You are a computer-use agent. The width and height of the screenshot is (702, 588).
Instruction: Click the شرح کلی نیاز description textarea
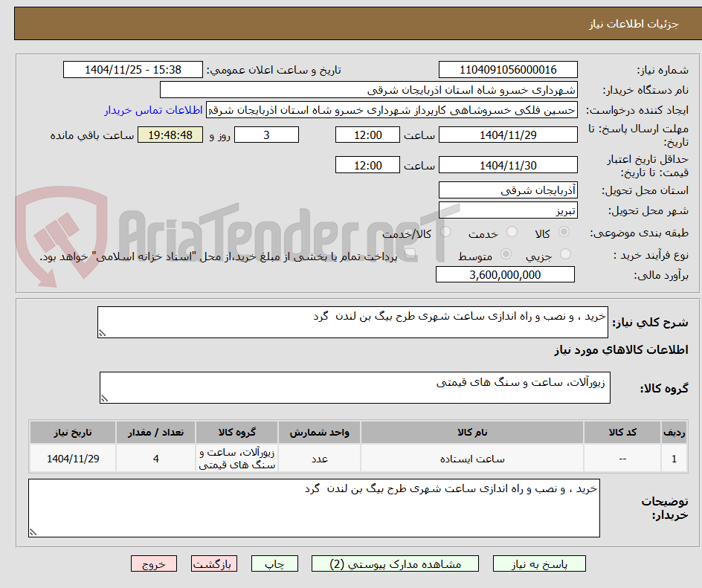[352, 322]
